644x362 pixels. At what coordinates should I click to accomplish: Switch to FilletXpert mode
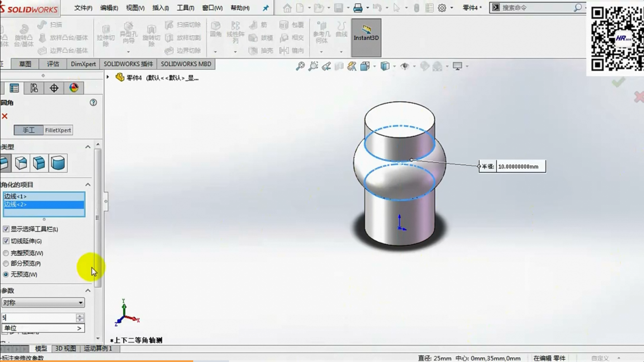tap(58, 130)
